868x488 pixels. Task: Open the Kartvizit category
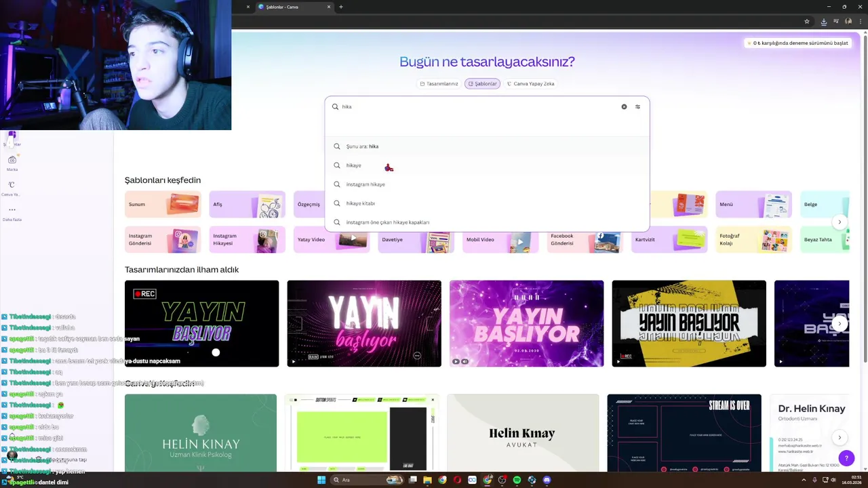coord(669,239)
